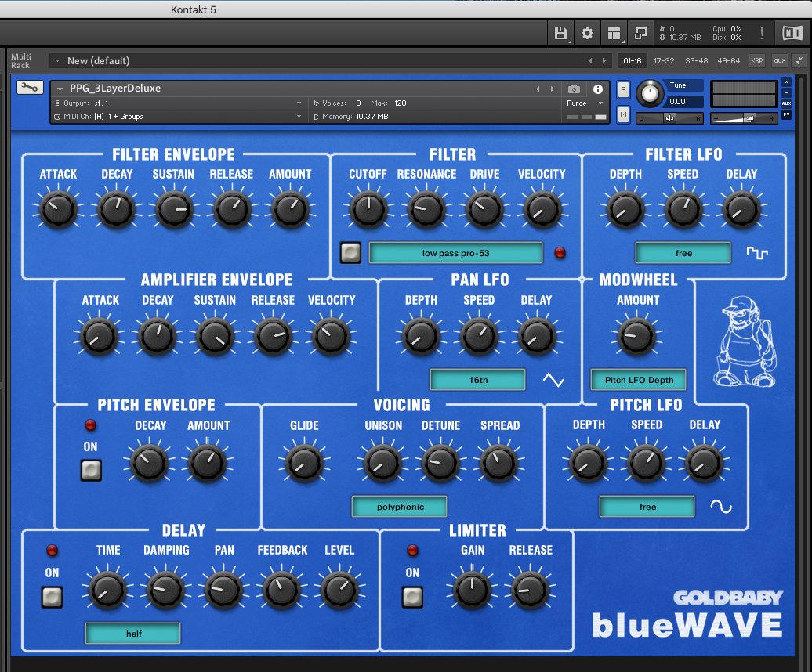This screenshot has width=812, height=672.
Task: Select previous instrument preset arrow
Action: point(538,89)
